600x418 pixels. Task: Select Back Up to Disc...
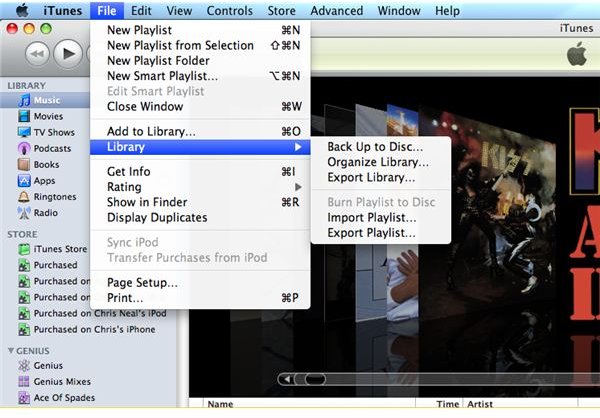pyautogui.click(x=381, y=147)
